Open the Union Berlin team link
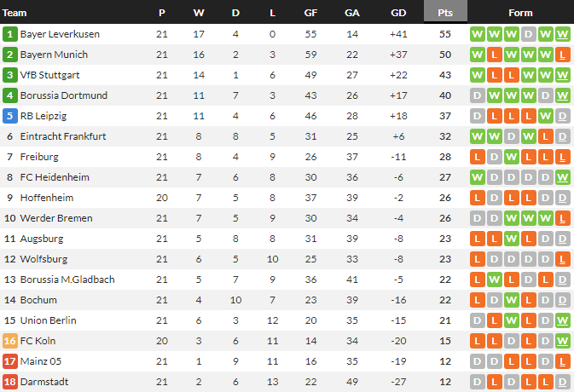The height and width of the screenshot is (392, 574). 48,320
